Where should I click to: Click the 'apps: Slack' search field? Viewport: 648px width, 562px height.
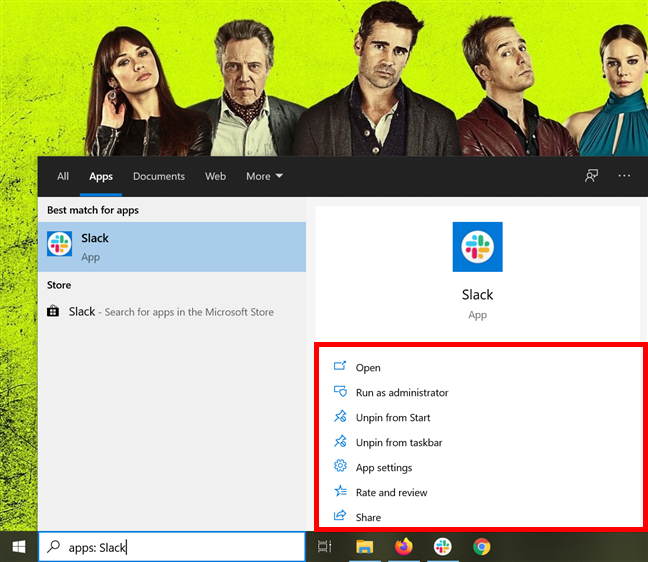[x=172, y=546]
